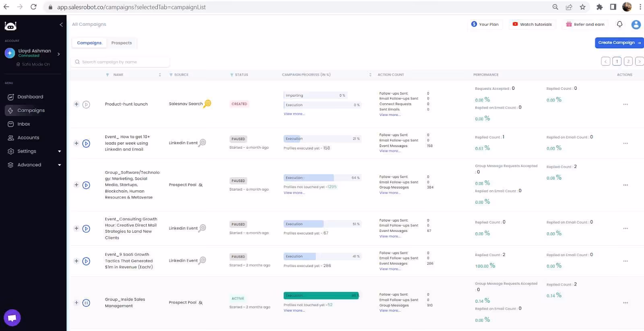The image size is (644, 331).
Task: Open Refer and earn
Action: coord(585,24)
